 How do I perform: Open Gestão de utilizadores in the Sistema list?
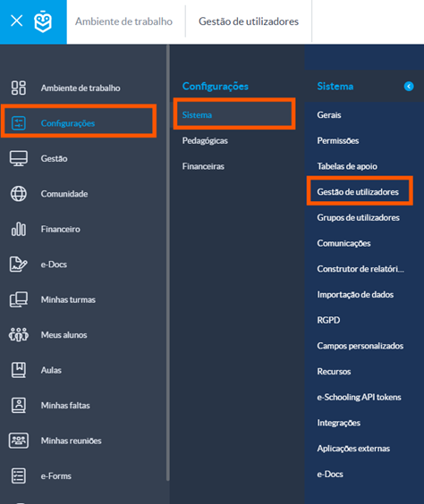(x=358, y=192)
